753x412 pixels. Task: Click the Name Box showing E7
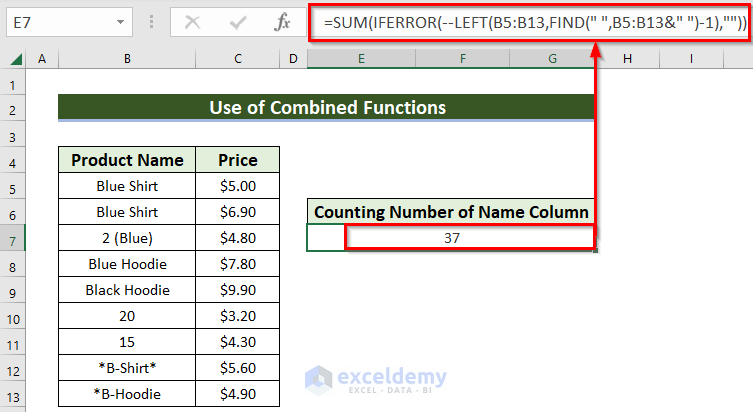pos(69,22)
